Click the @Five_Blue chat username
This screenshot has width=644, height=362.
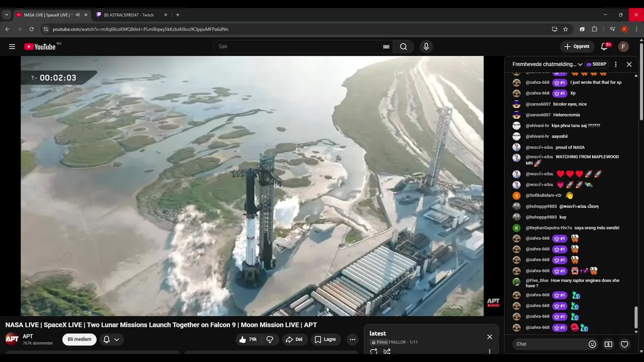pyautogui.click(x=537, y=281)
